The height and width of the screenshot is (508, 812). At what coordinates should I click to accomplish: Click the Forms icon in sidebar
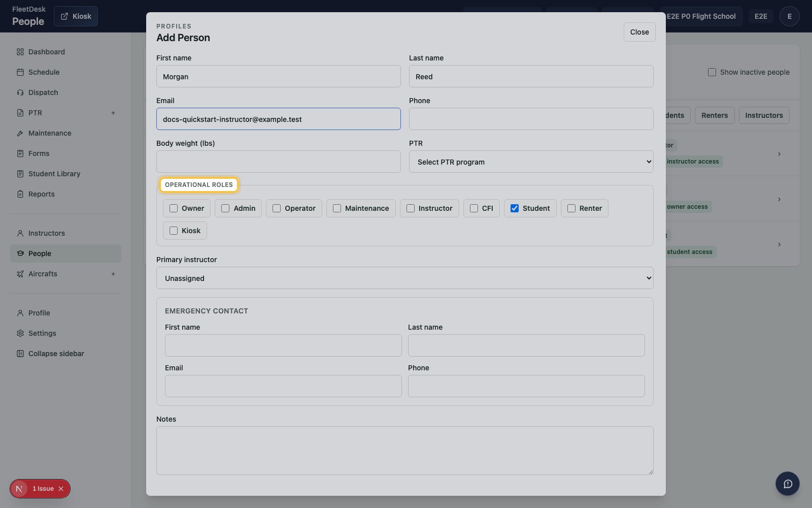20,153
